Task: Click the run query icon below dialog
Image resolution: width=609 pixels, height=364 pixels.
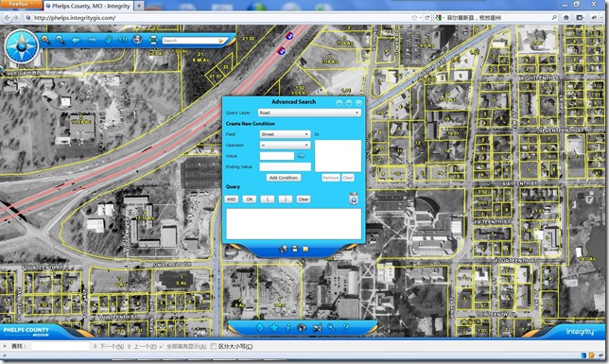Action: (x=284, y=249)
